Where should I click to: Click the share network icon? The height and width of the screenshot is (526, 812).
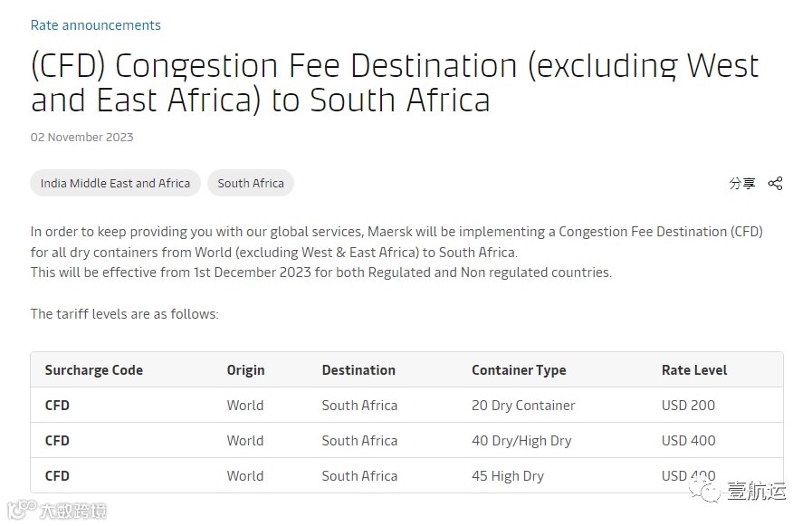point(775,183)
